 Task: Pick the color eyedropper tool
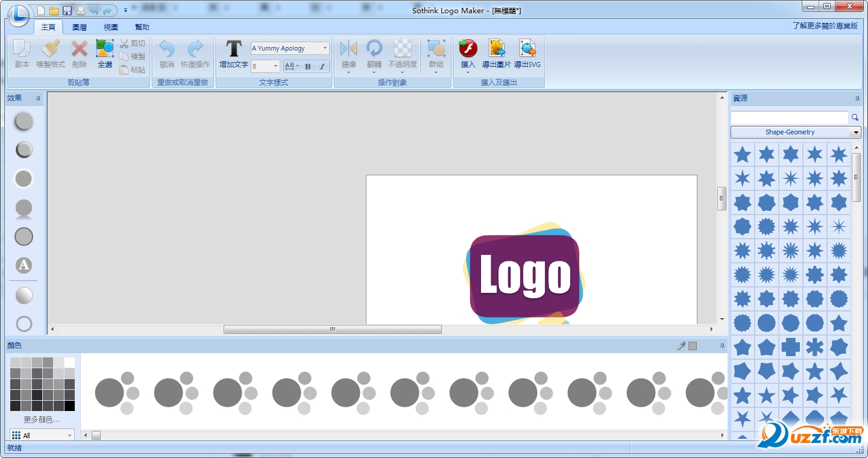[681, 346]
